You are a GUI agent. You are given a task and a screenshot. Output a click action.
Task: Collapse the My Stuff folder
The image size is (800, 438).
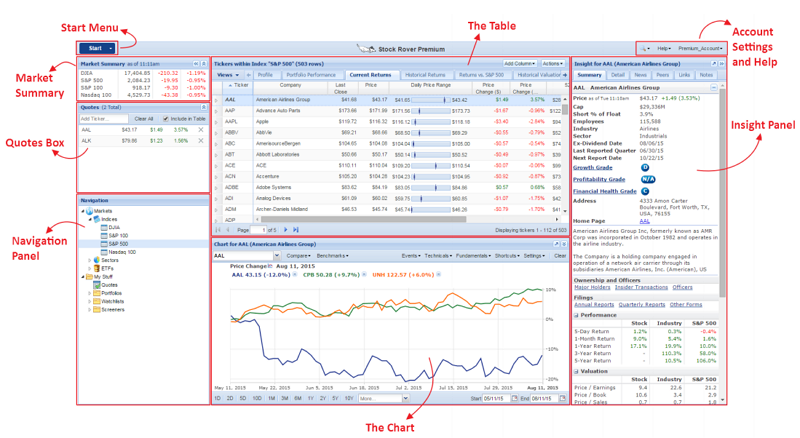pos(83,277)
